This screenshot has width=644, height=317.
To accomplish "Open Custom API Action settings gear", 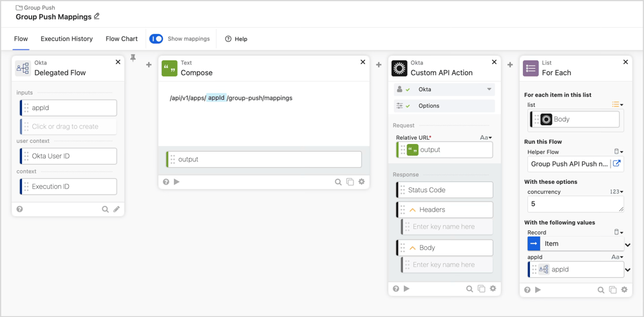I will coord(493,288).
